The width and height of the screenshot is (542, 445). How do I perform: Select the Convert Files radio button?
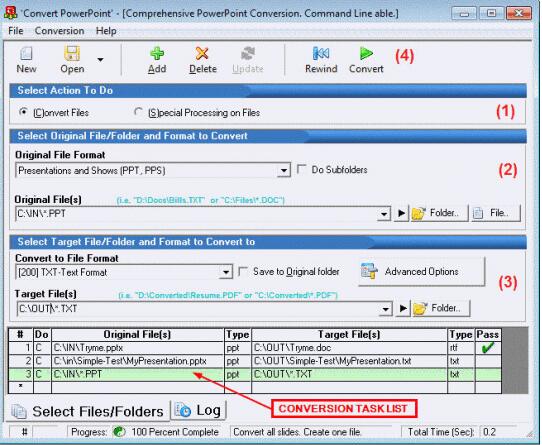[24, 112]
